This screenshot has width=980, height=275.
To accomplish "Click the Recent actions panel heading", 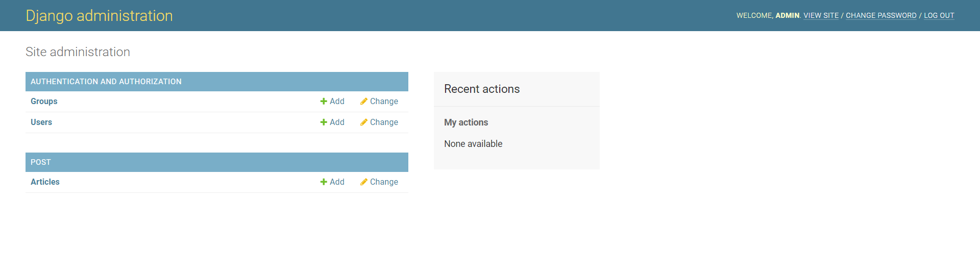I will tap(482, 89).
